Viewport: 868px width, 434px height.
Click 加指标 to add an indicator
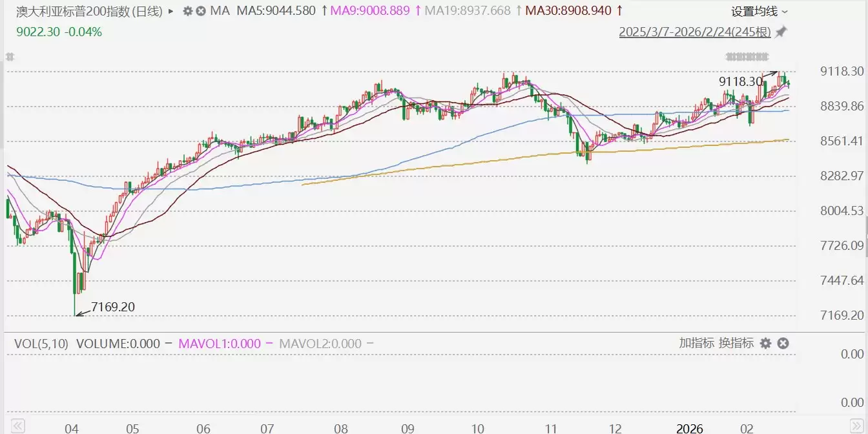(697, 343)
